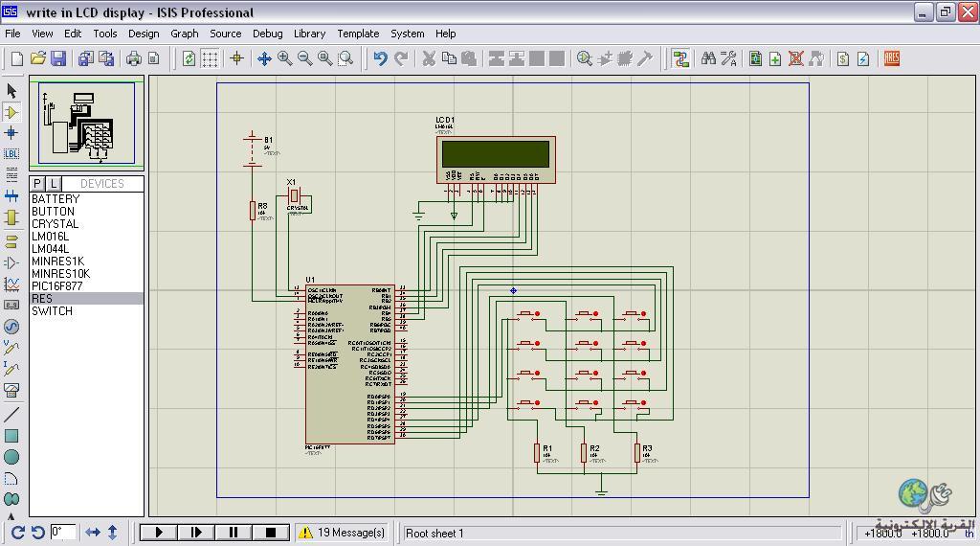This screenshot has height=546, width=980.
Task: Cut the selection to clipboard
Action: click(429, 58)
